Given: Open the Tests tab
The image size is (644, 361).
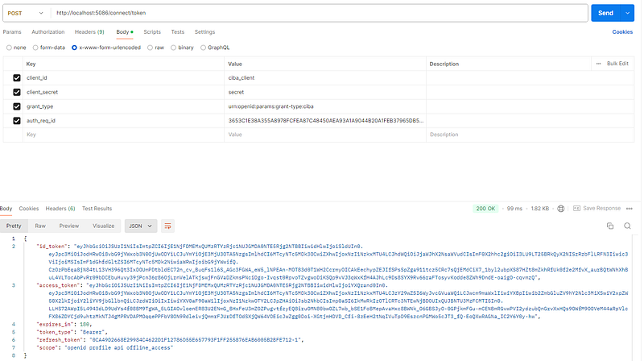Looking at the screenshot, I should (x=177, y=32).
